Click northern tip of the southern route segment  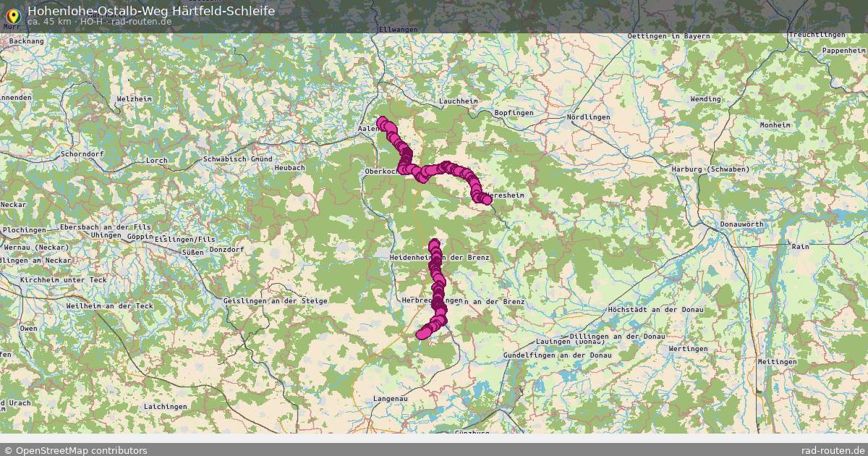pos(434,245)
